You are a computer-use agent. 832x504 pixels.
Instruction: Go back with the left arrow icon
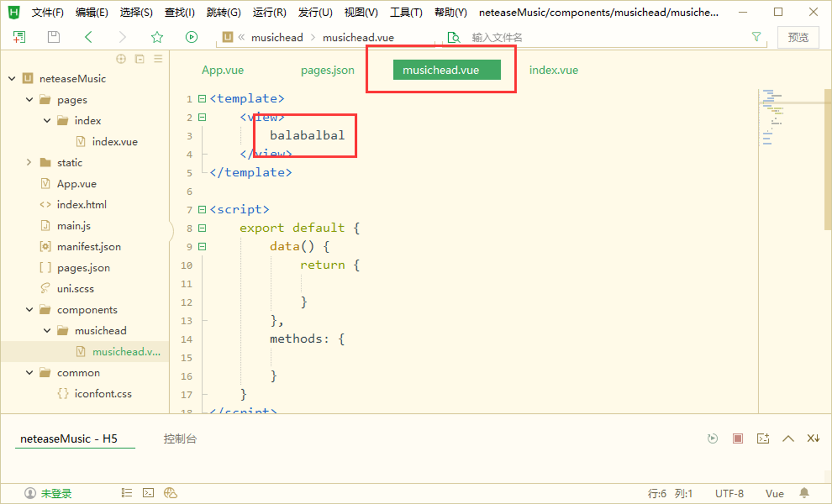pyautogui.click(x=88, y=37)
